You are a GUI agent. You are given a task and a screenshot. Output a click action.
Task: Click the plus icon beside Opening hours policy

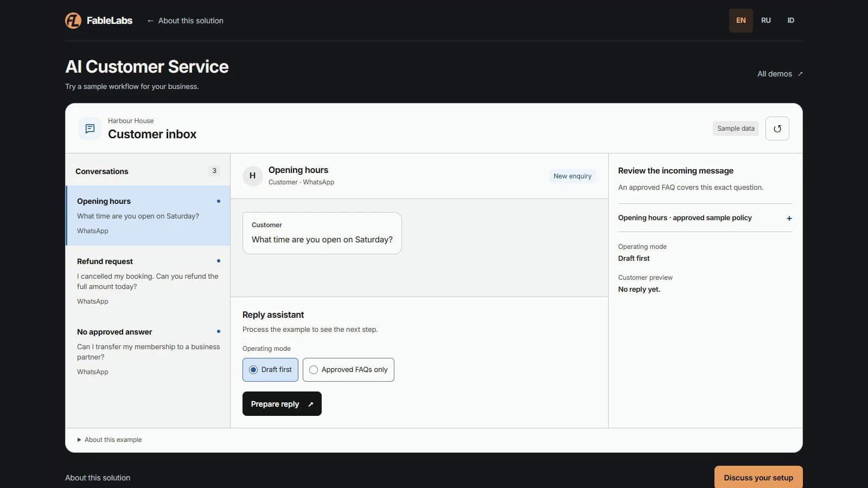point(789,218)
